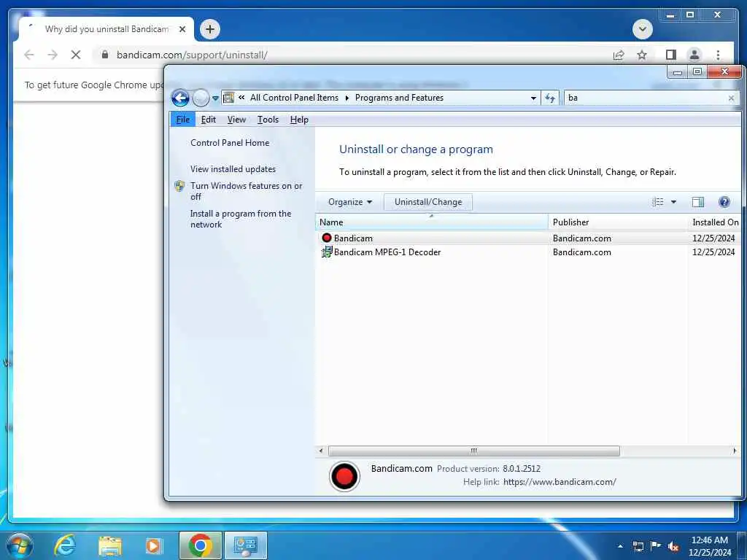This screenshot has width=747, height=560.
Task: Open the Help menu
Action: click(x=299, y=120)
